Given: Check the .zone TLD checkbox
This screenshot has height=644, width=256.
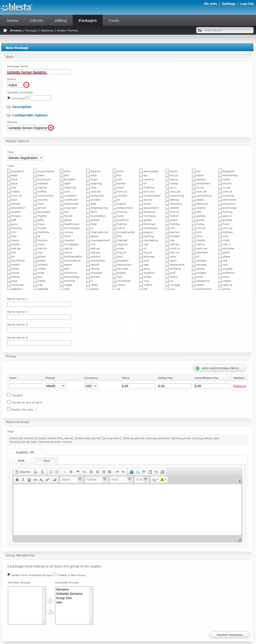Looking at the screenshot, I should (x=220, y=288).
